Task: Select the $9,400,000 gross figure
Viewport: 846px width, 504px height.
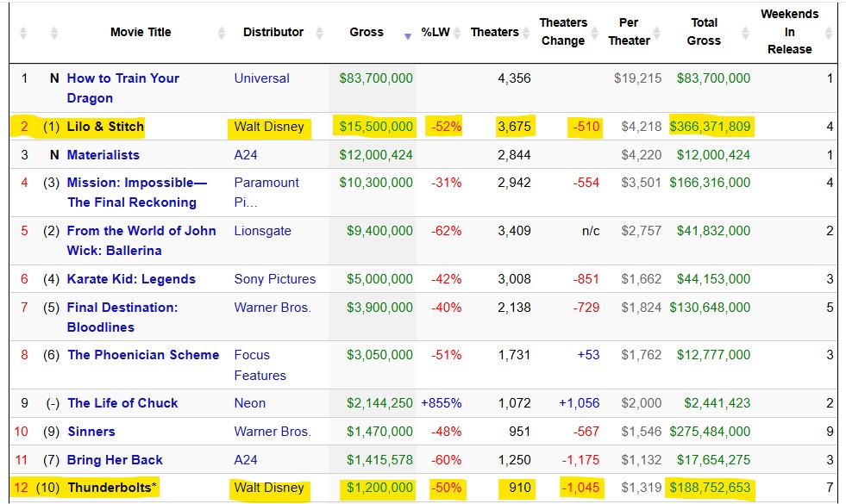Action: tap(379, 231)
